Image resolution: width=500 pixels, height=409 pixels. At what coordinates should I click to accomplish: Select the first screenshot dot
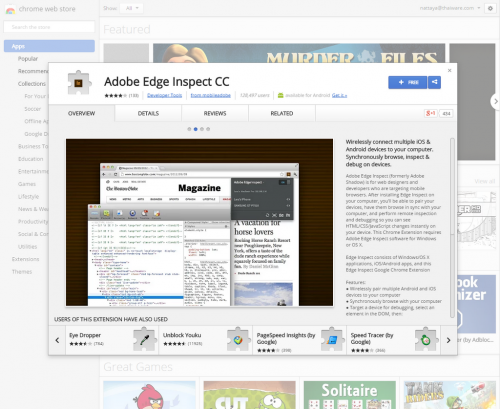(x=189, y=129)
